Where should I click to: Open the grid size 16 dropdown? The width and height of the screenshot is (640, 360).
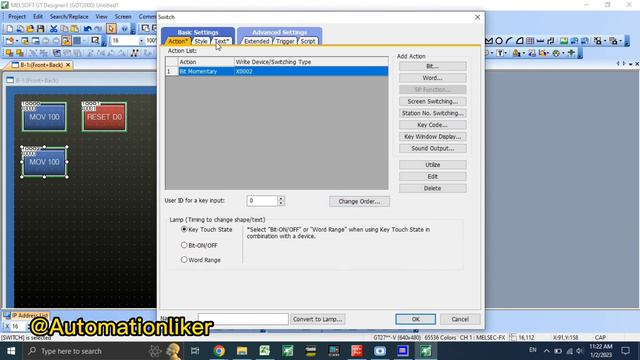point(141,41)
